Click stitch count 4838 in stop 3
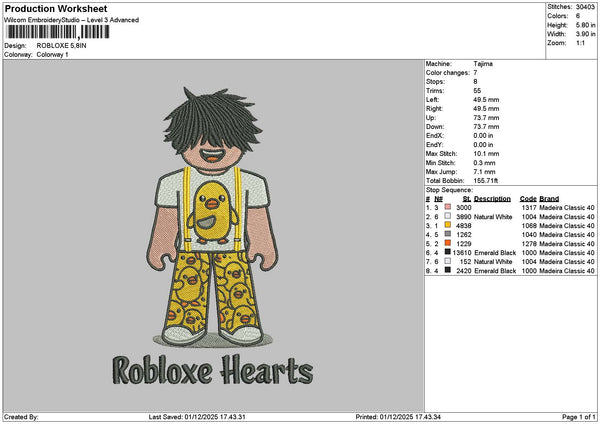 [x=464, y=226]
